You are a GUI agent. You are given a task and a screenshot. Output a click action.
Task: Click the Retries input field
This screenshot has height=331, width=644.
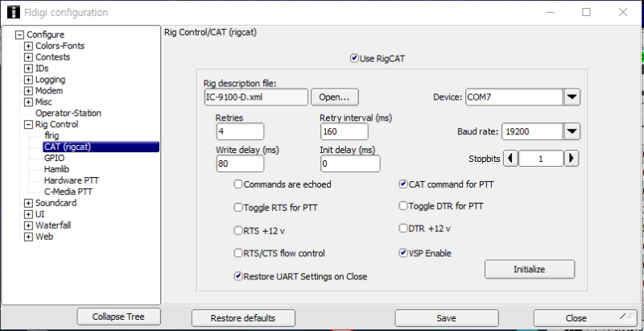point(240,131)
